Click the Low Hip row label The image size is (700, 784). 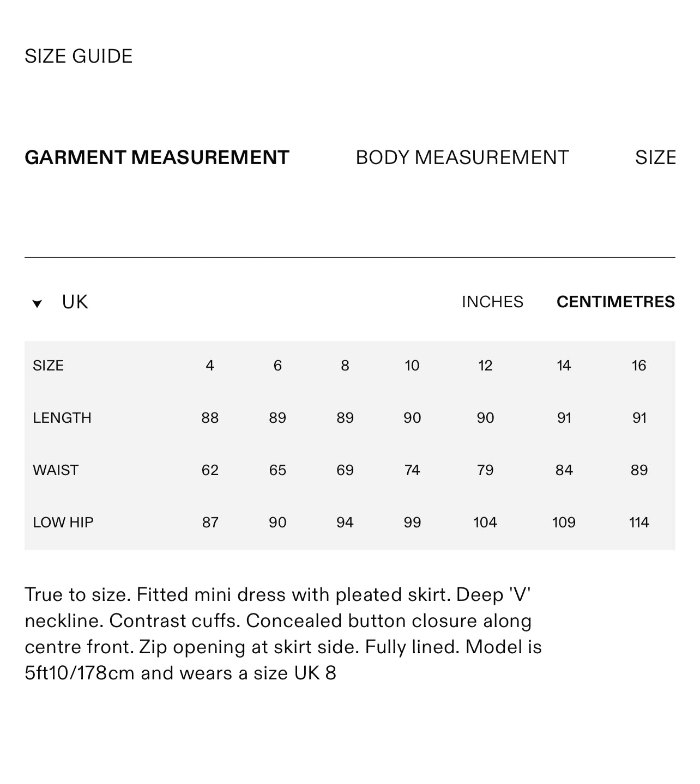63,522
